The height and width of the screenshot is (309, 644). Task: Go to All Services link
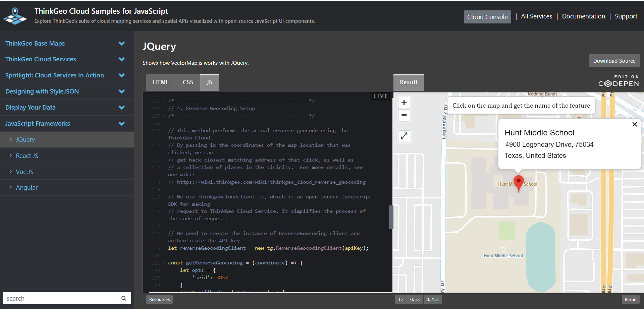[536, 16]
